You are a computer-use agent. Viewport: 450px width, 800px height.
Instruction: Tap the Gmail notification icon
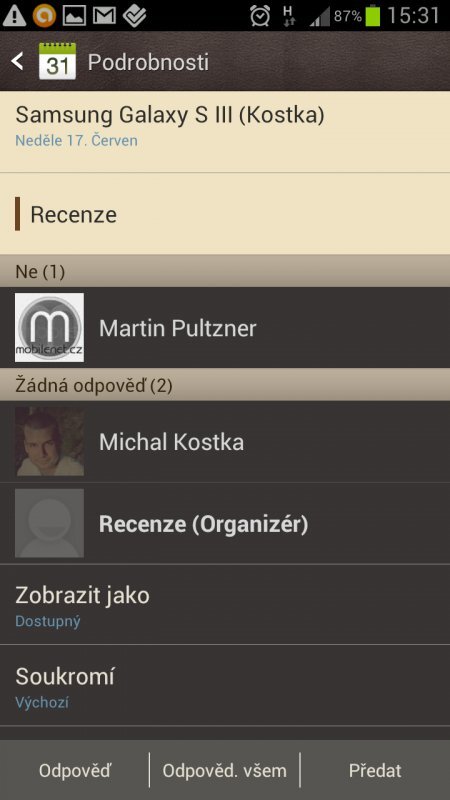pyautogui.click(x=104, y=16)
